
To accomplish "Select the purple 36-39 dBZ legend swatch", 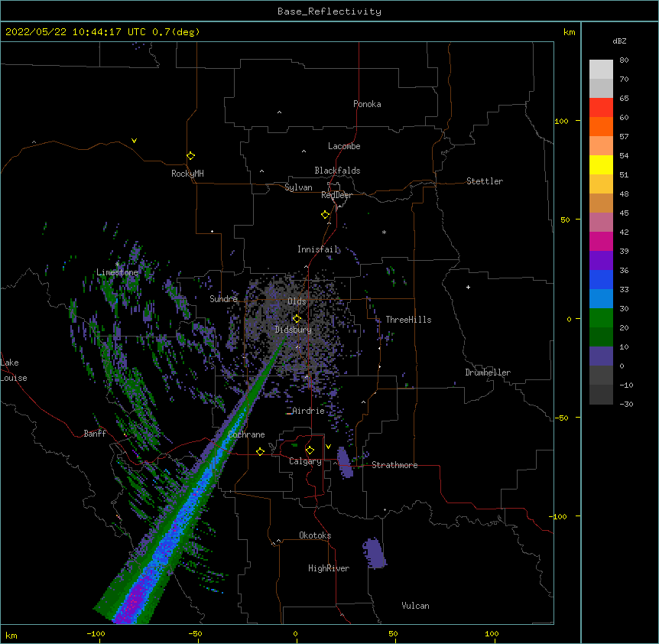I will click(601, 261).
